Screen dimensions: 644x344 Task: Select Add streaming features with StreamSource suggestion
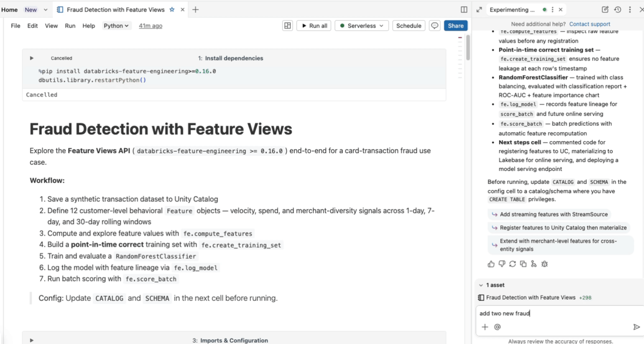tap(549, 214)
